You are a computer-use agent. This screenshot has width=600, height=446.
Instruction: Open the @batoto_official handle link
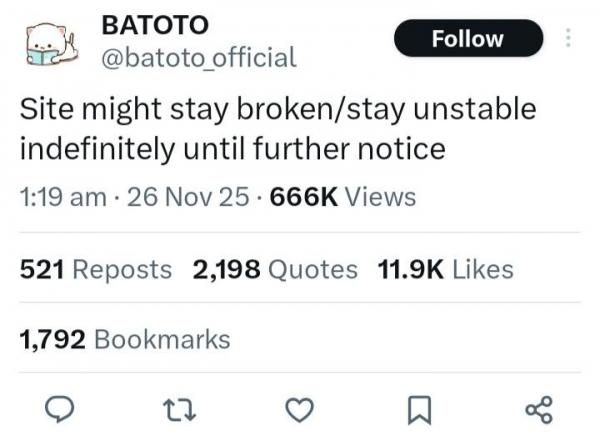(199, 58)
